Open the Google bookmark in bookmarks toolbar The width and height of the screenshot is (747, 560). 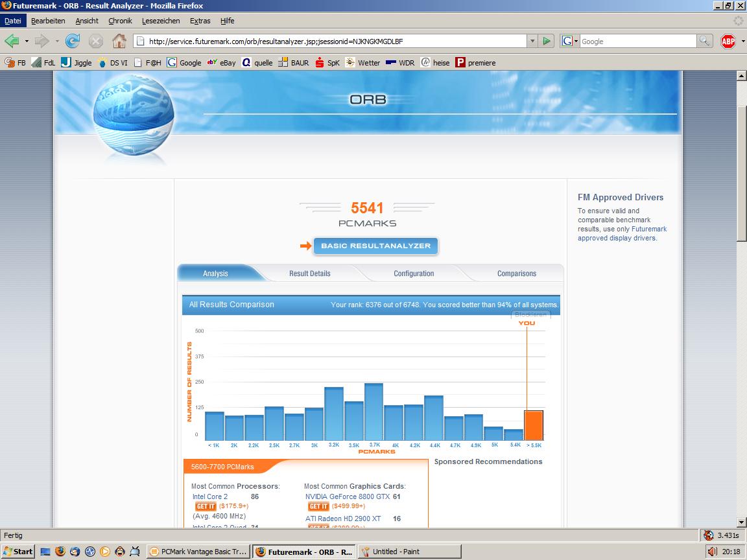pyautogui.click(x=184, y=62)
